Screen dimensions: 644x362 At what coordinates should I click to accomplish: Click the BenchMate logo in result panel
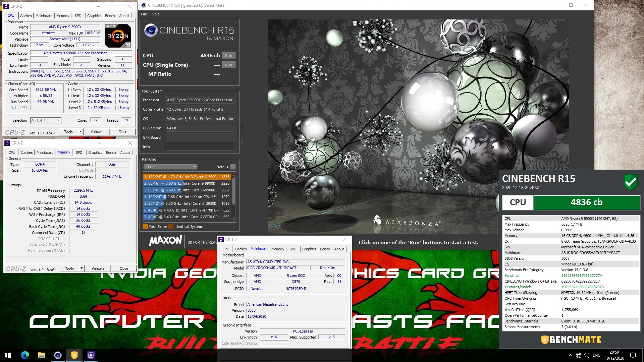click(x=571, y=340)
